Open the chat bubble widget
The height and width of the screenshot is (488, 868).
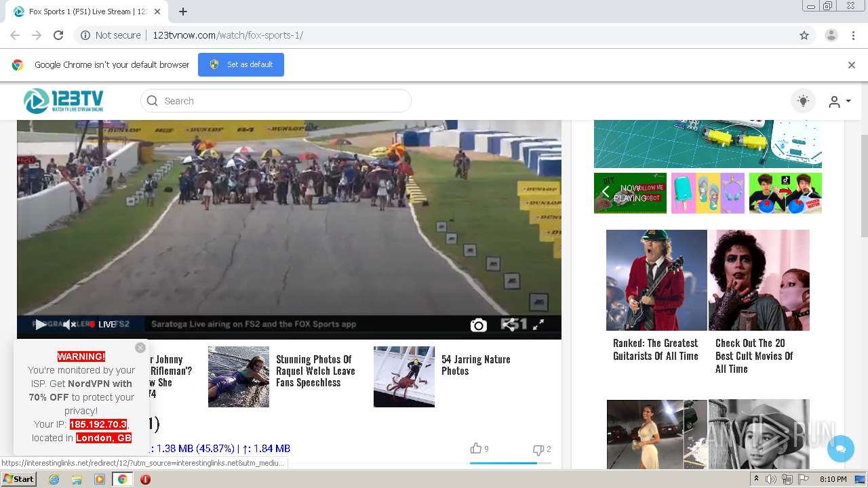coord(841,449)
